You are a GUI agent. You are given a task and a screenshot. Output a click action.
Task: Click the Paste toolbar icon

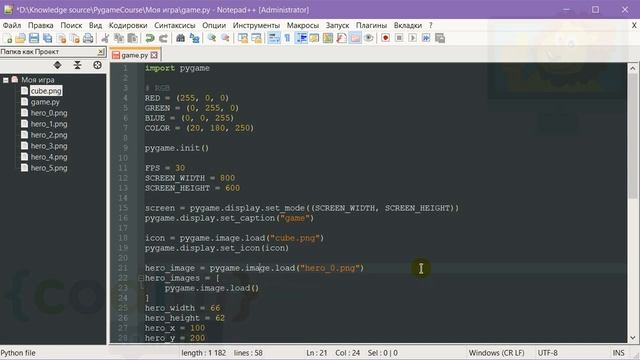tap(132, 38)
